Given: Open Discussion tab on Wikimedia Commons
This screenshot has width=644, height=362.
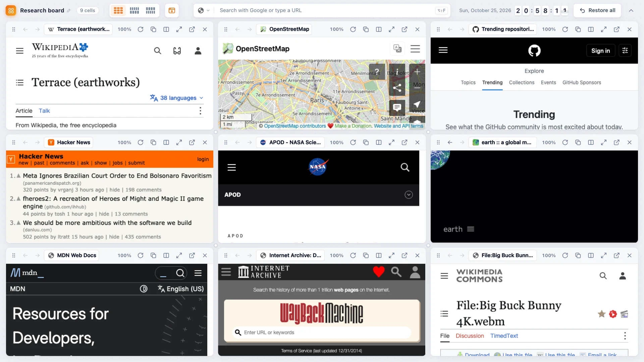Looking at the screenshot, I should (x=470, y=336).
